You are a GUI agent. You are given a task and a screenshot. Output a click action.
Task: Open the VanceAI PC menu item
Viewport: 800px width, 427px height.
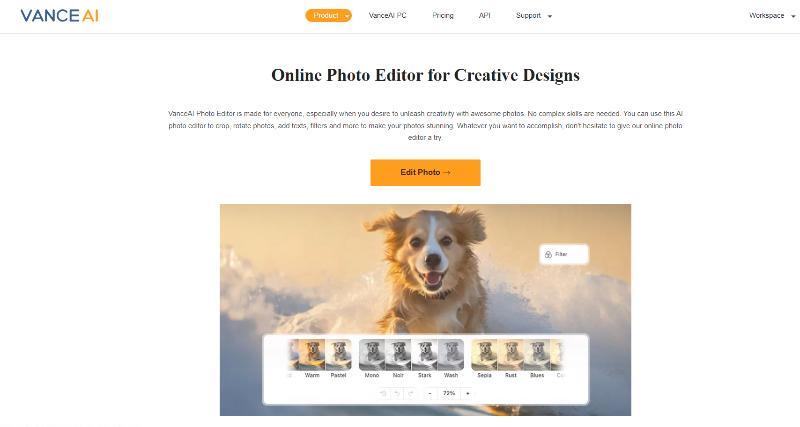388,16
